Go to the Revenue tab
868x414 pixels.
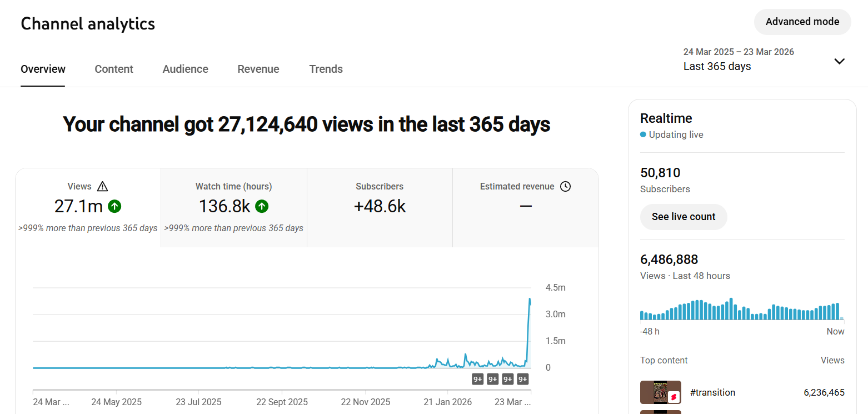258,69
